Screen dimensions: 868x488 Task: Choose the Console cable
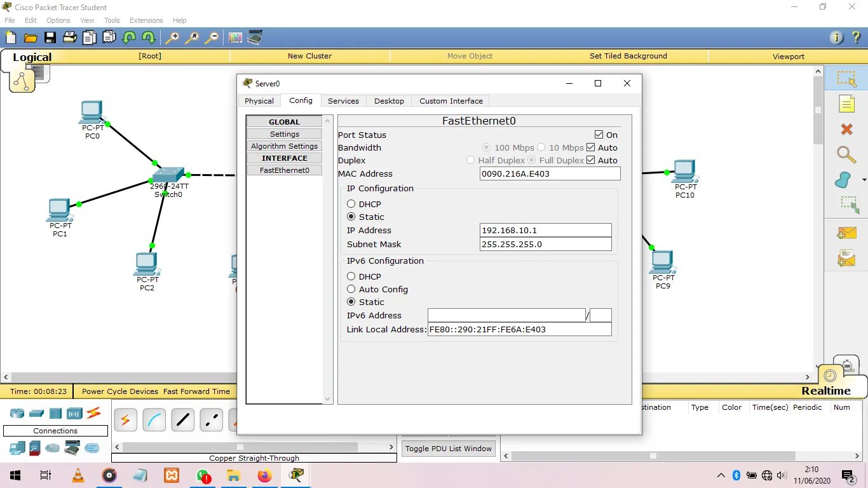pos(154,420)
